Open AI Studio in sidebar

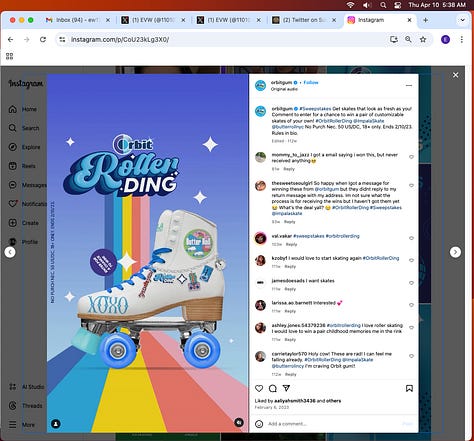point(26,387)
